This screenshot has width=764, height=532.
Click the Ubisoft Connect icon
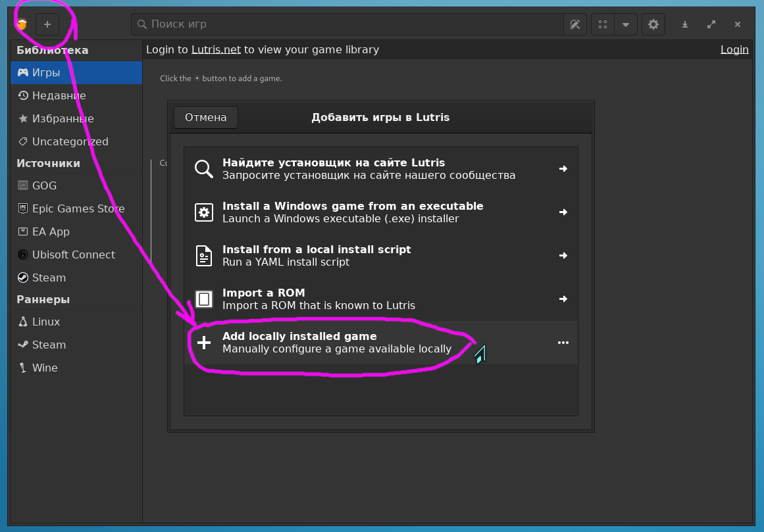click(x=23, y=254)
